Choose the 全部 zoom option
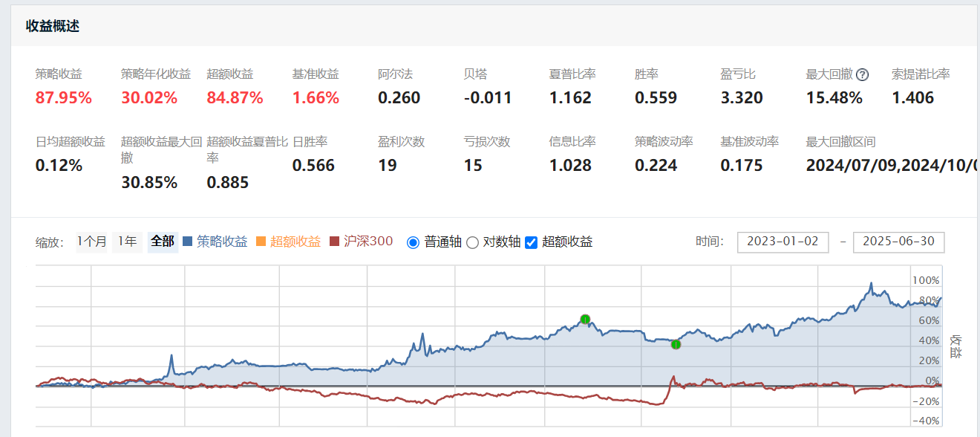Image resolution: width=980 pixels, height=437 pixels. pos(163,242)
